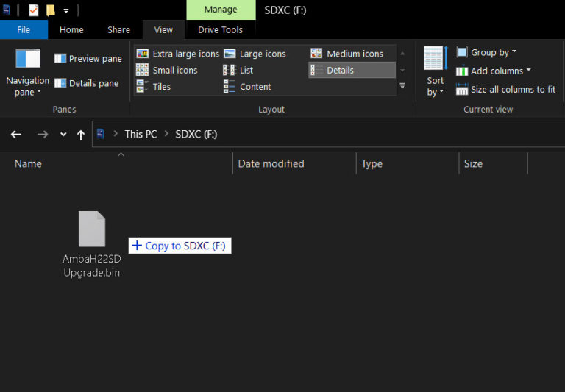Expand the layout gallery more options

click(x=402, y=86)
